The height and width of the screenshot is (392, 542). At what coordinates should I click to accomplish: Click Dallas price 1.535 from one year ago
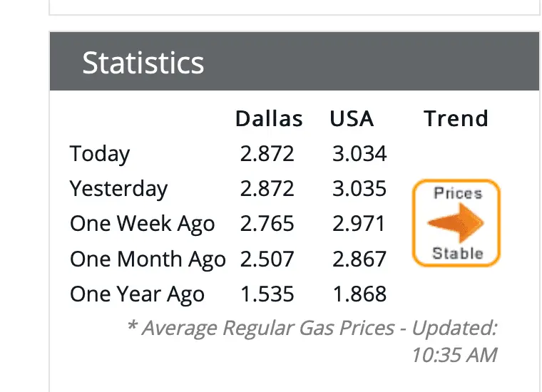coord(267,294)
